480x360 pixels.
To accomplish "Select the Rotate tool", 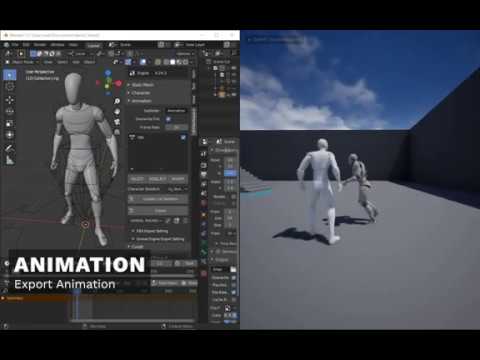I will click(x=9, y=111).
